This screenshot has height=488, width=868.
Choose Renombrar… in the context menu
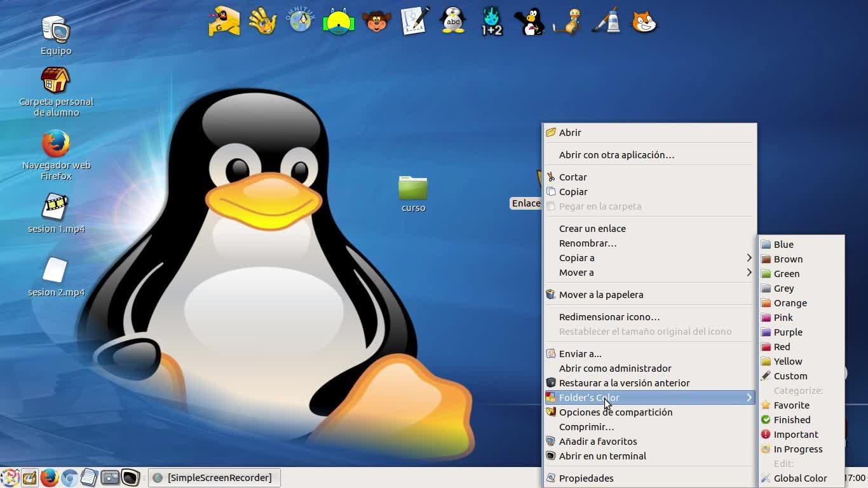pyautogui.click(x=649, y=243)
